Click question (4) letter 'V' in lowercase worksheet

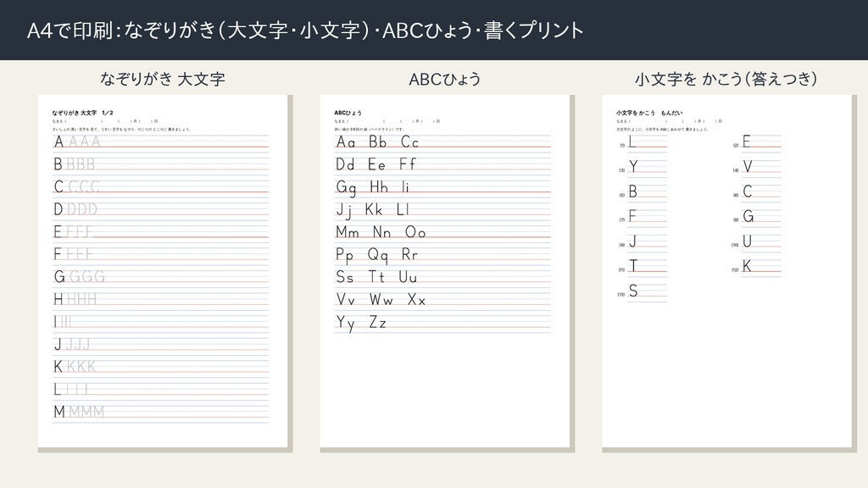point(748,167)
